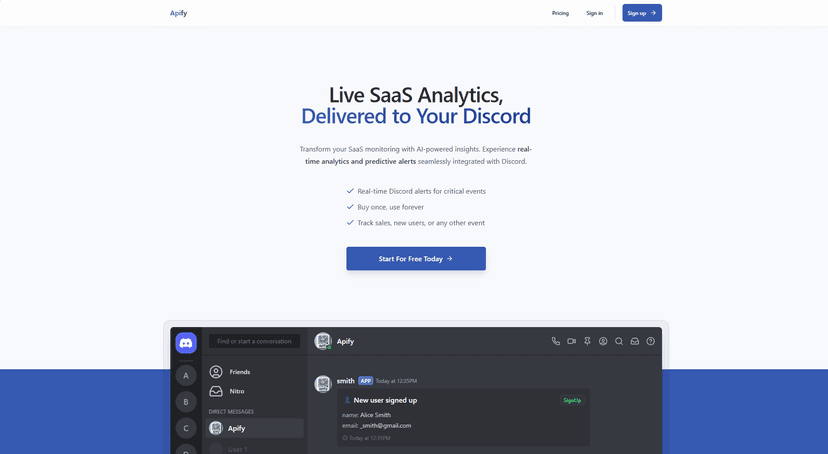The image size is (828, 454).
Task: Click the checkmark beside Real-time Discord alerts
Action: coord(350,191)
